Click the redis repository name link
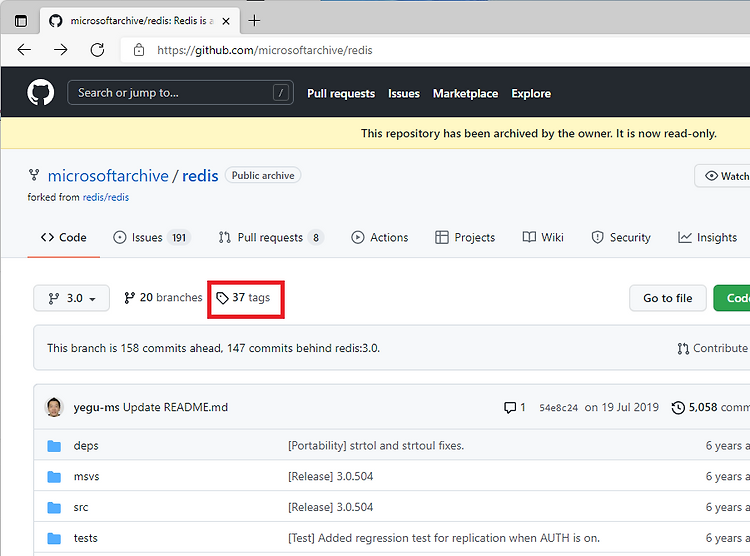Image resolution: width=750 pixels, height=556 pixels. coord(200,176)
